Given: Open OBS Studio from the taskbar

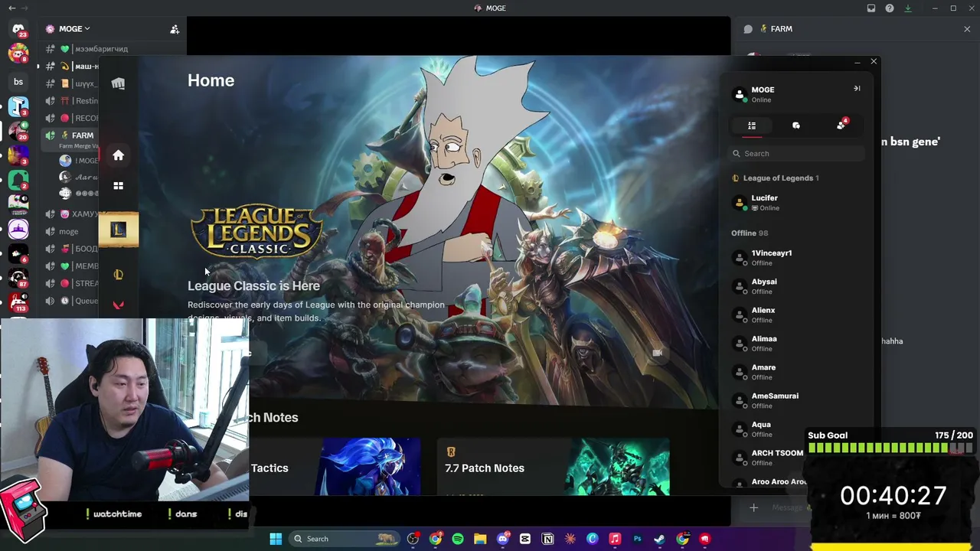Looking at the screenshot, I should [x=413, y=539].
